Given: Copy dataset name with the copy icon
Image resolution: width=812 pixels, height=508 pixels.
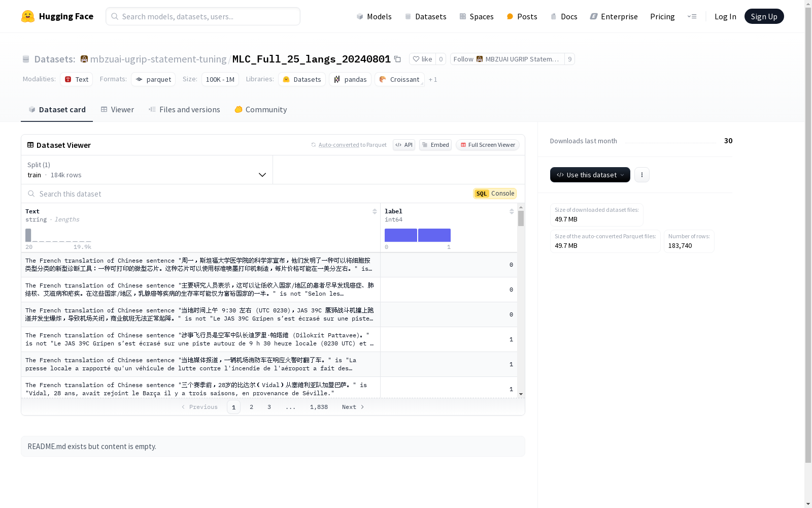Looking at the screenshot, I should click(x=398, y=59).
